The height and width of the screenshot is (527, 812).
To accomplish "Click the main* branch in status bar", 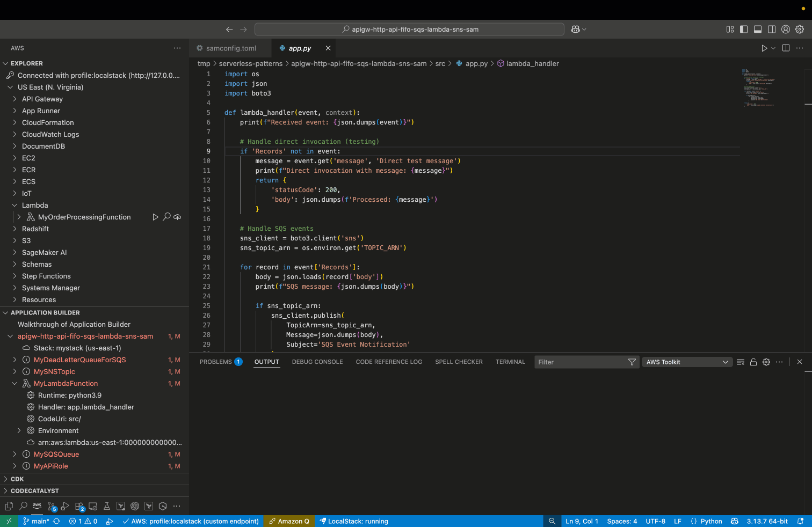I will click(37, 521).
